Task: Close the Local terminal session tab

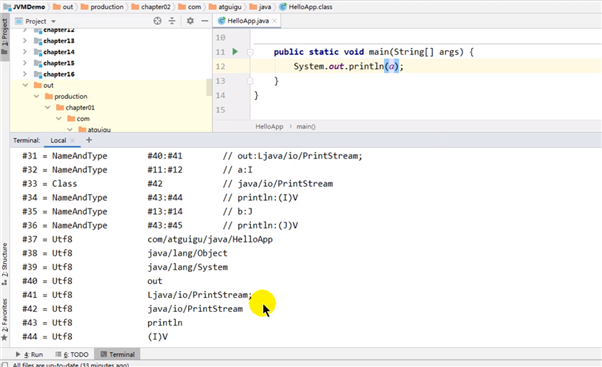Action: [x=72, y=141]
